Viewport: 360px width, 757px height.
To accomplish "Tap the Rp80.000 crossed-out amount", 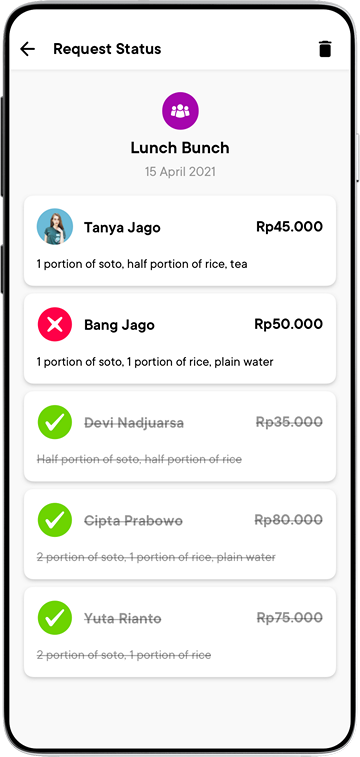I will tap(289, 520).
